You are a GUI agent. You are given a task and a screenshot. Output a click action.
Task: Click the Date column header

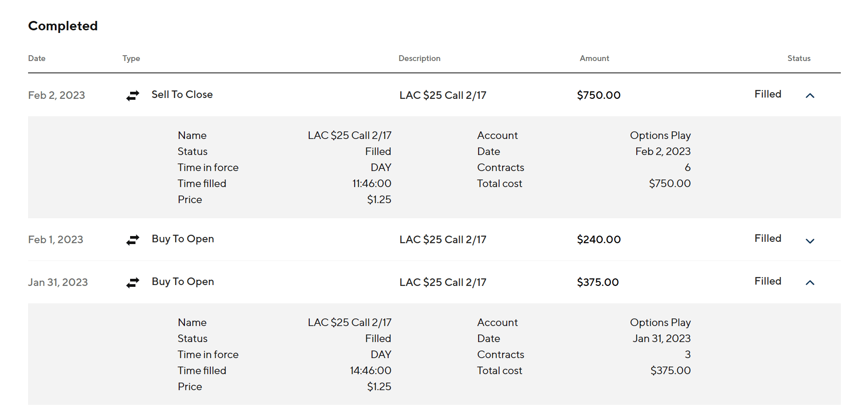[37, 58]
